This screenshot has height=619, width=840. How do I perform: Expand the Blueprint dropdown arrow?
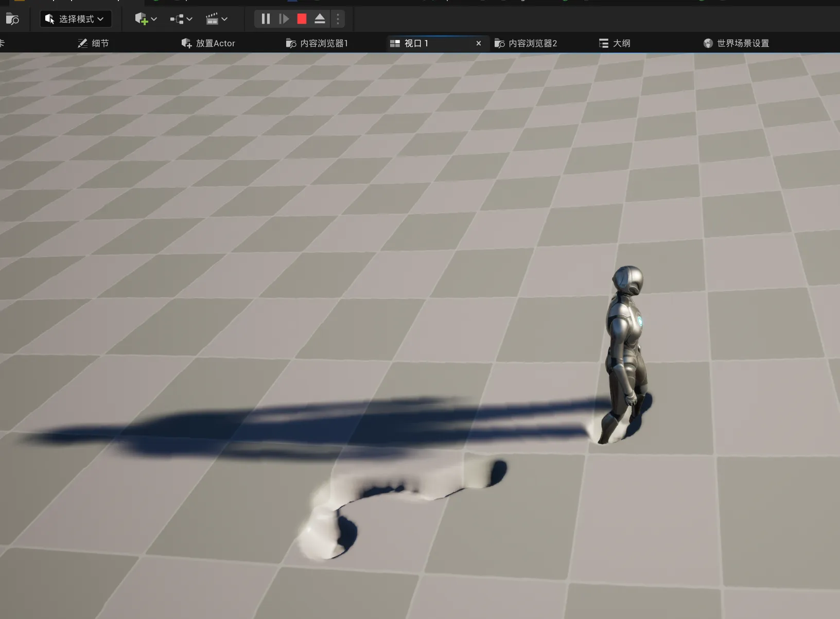coord(189,19)
